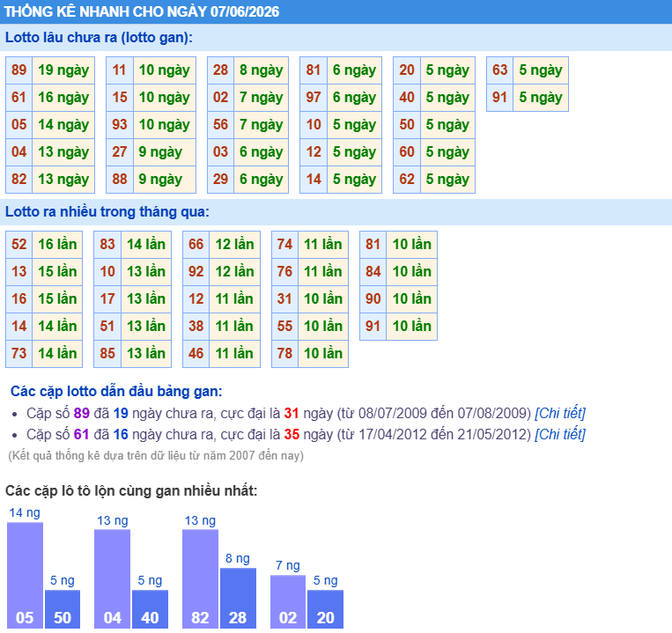
Task: Click chart bar labeled 20
Action: click(x=325, y=609)
